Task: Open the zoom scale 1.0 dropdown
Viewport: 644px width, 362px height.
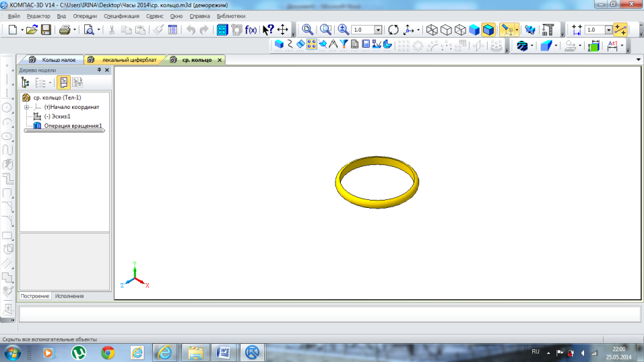Action: (x=377, y=30)
